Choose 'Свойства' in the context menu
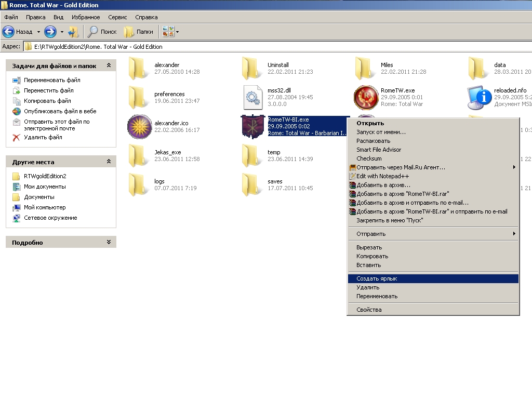 pyautogui.click(x=369, y=310)
